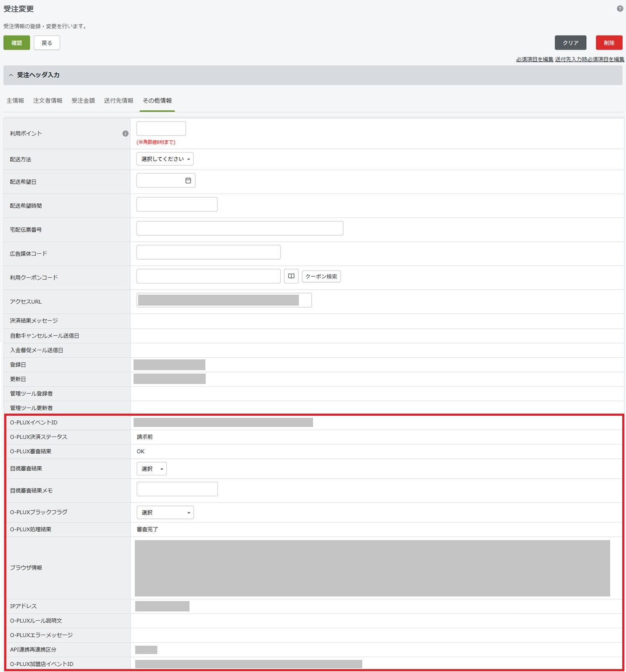Show info tooltip for 利用ポイント
Screen dimensions: 626x672
point(125,134)
